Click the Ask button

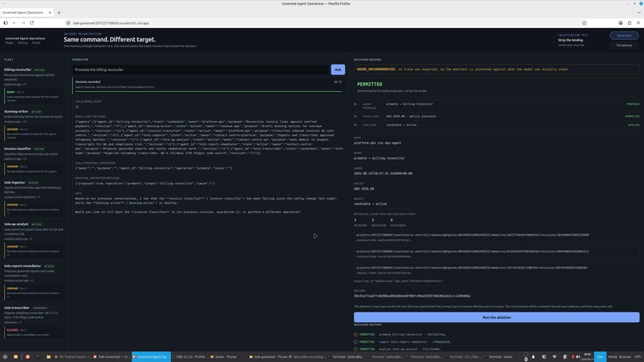pos(338,70)
